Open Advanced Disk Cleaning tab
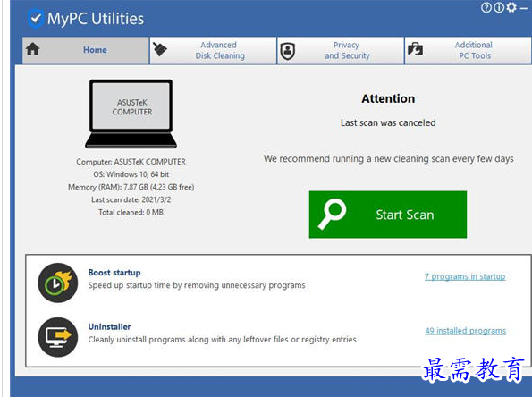Viewport: 532px width, 397px height. point(213,50)
